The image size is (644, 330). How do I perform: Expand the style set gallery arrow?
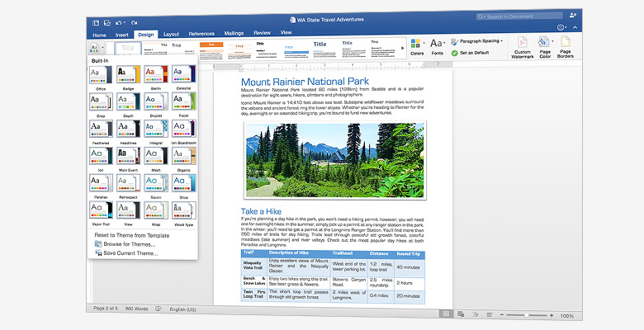[403, 49]
